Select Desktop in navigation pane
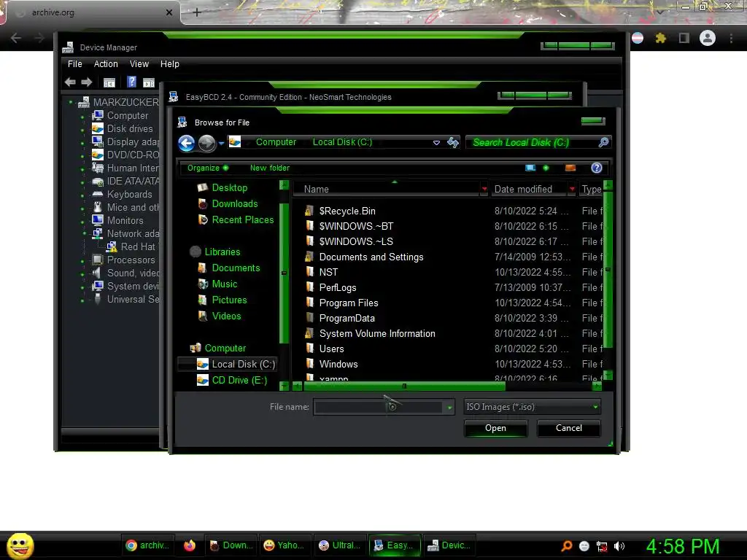This screenshot has height=560, width=747. (229, 187)
